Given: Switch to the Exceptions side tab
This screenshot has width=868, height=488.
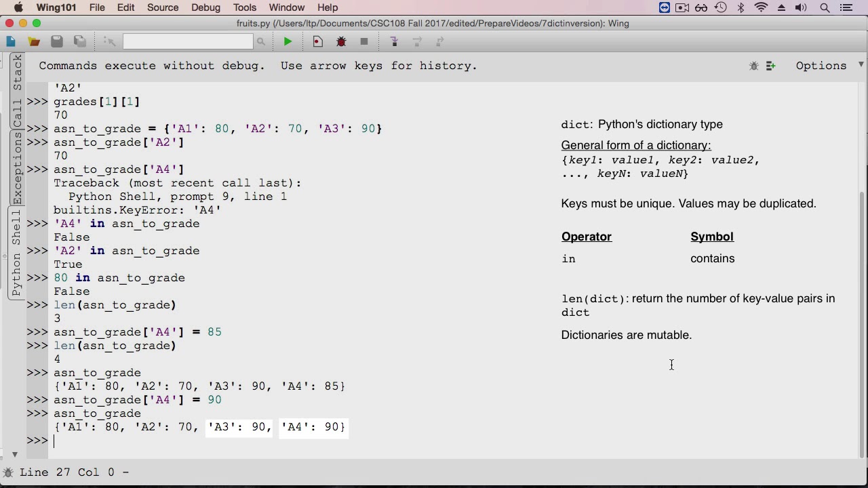Looking at the screenshot, I should (18, 168).
